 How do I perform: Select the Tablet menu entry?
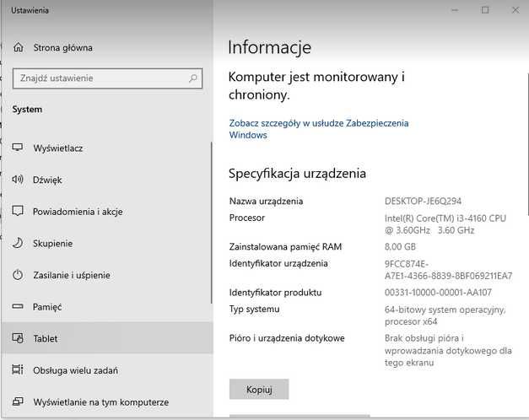click(x=107, y=338)
